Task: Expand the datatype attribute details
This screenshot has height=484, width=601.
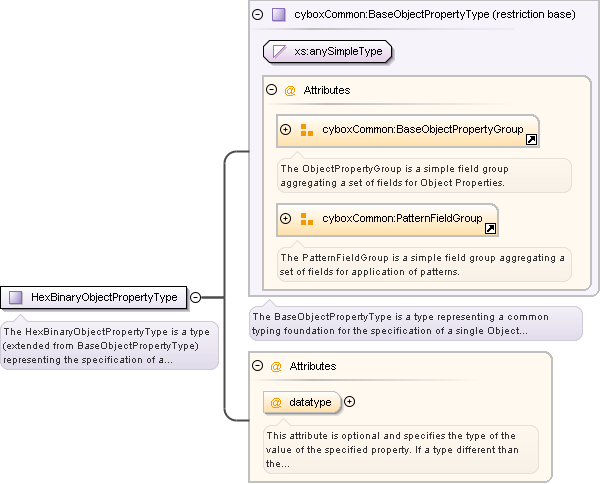Action: click(350, 402)
